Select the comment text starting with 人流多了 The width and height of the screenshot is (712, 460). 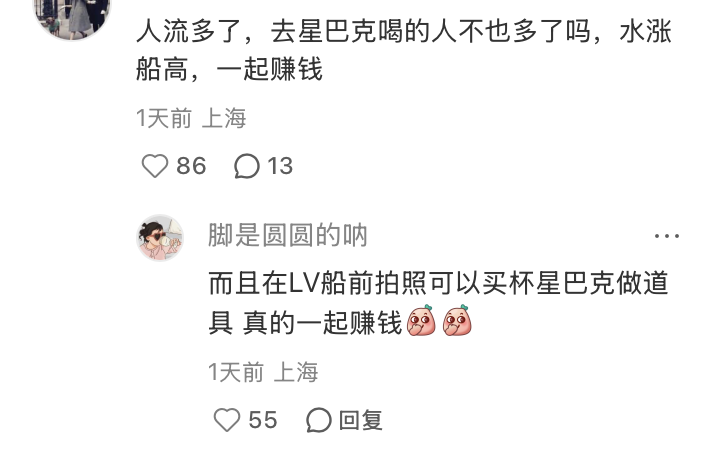(404, 50)
